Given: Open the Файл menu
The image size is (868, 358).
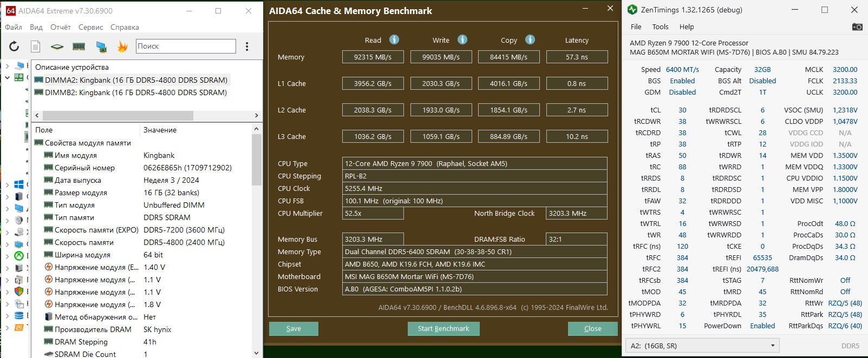Looking at the screenshot, I should (14, 27).
